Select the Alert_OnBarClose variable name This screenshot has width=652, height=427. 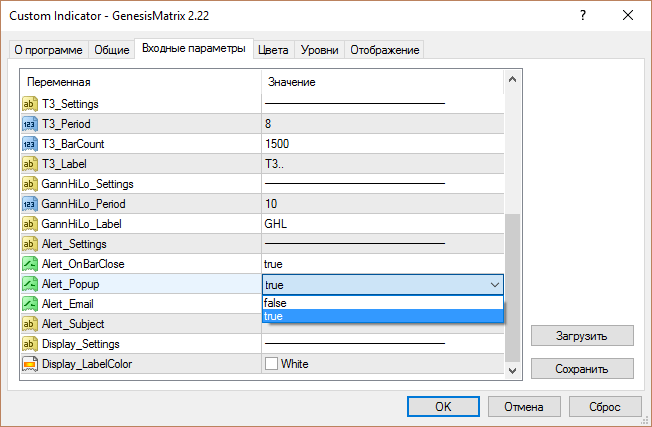(x=83, y=264)
